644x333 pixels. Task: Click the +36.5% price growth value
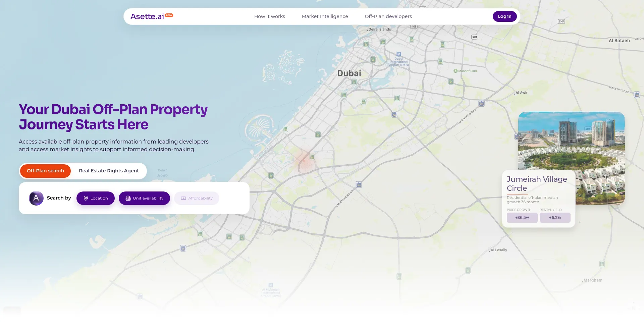tap(522, 218)
